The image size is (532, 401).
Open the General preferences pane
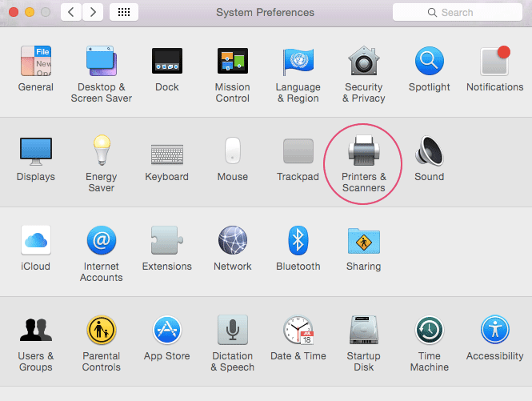[35, 62]
